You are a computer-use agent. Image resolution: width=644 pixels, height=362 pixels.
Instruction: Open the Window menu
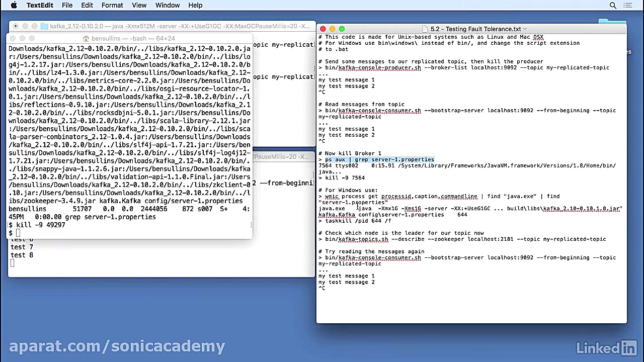tap(168, 5)
